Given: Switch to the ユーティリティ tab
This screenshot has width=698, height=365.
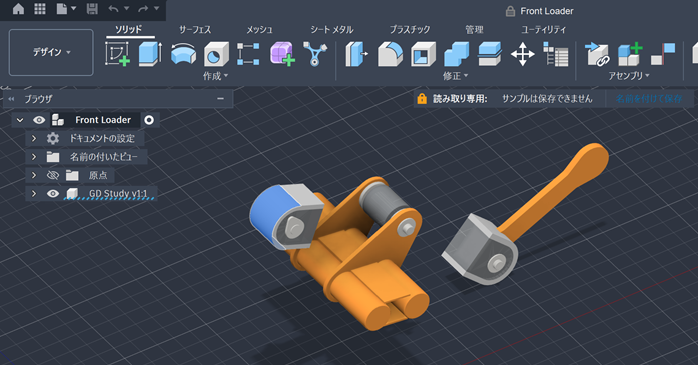Looking at the screenshot, I should coord(544,29).
